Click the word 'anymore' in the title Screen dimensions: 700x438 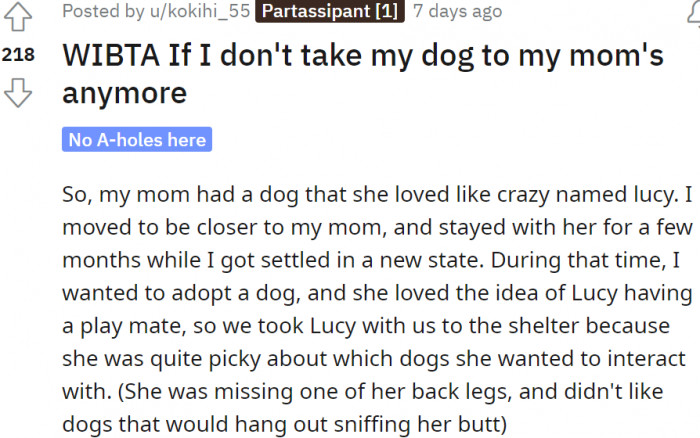[125, 93]
